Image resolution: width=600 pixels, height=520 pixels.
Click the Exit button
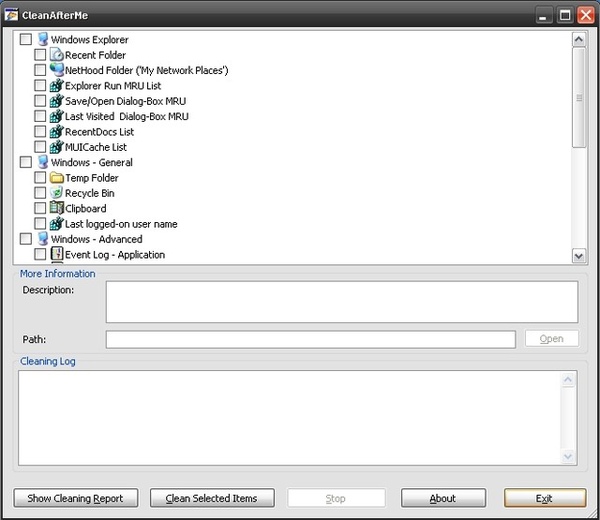(545, 498)
